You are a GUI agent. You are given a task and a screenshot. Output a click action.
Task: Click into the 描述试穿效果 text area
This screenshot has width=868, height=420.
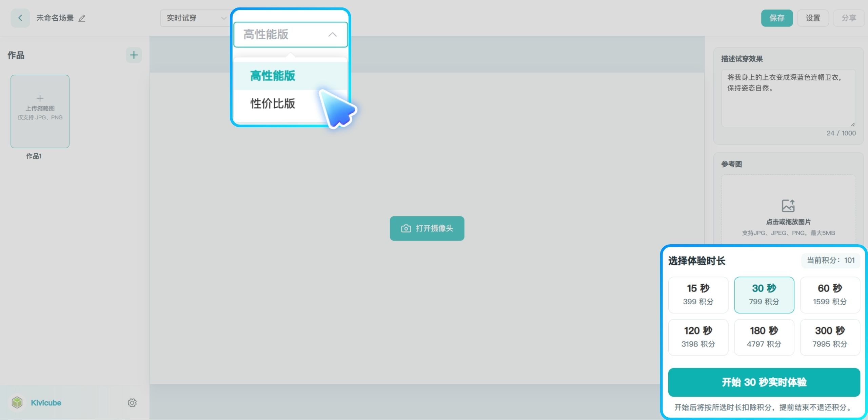(788, 98)
